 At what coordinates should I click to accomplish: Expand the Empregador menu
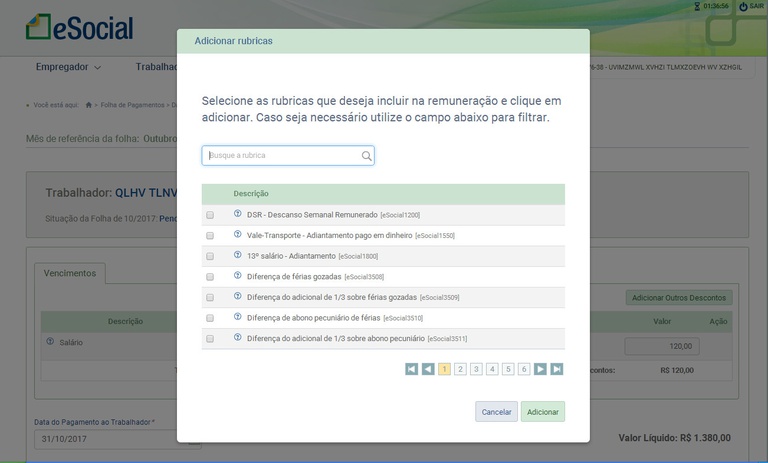coord(68,67)
